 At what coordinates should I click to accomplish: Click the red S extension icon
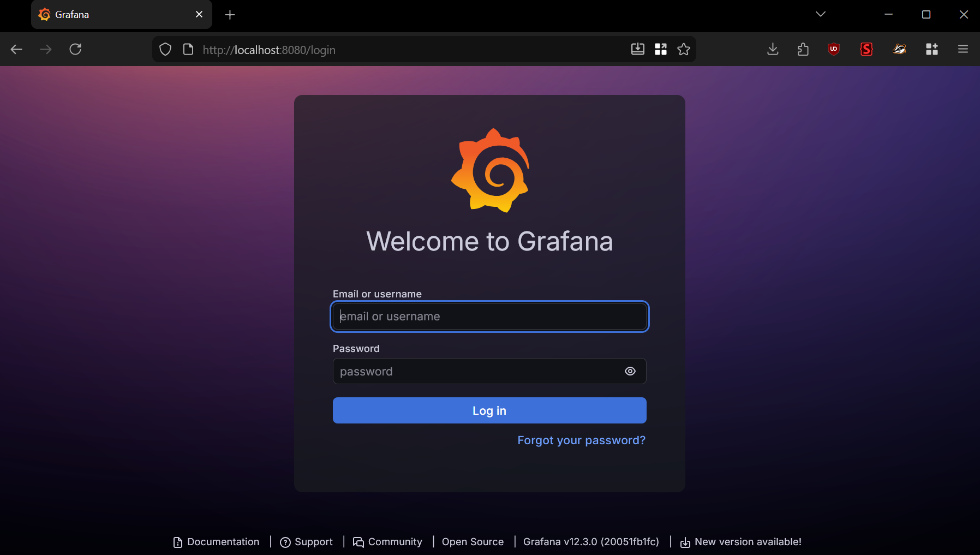866,49
